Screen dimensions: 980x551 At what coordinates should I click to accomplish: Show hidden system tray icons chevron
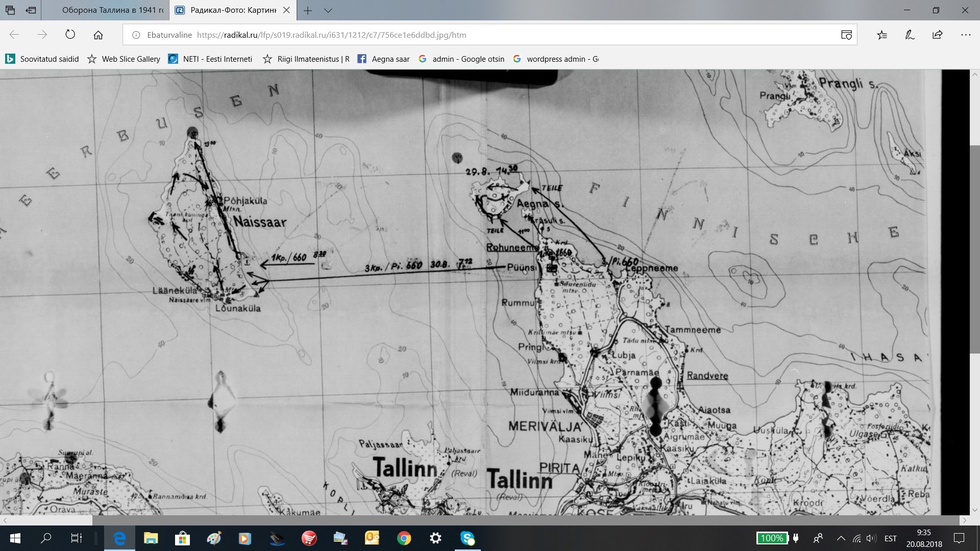(841, 538)
